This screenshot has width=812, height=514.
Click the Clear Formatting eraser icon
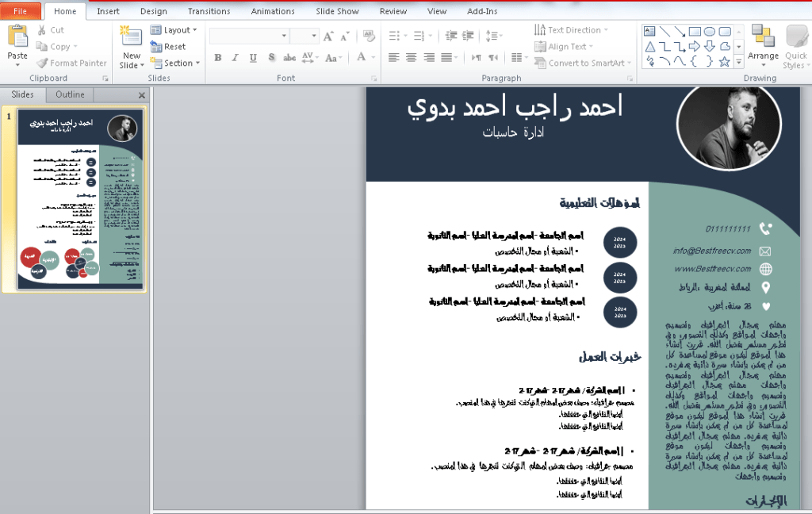click(x=369, y=36)
